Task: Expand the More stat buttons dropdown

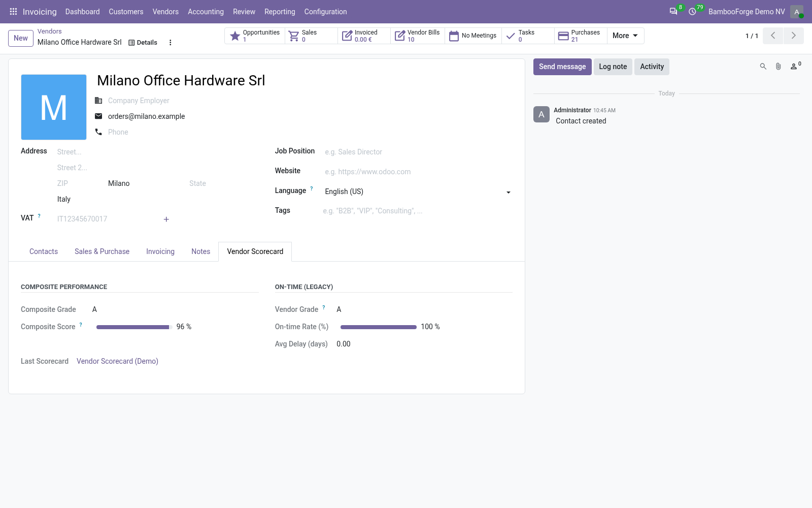Action: point(625,36)
